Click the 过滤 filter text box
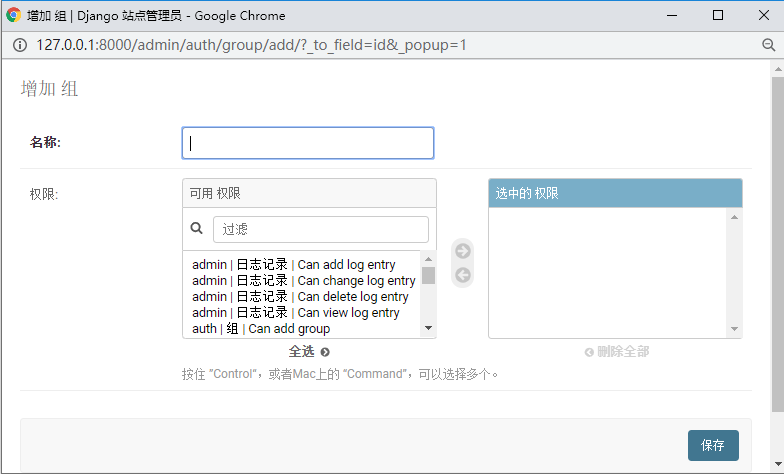Image resolution: width=784 pixels, height=474 pixels. (x=320, y=230)
